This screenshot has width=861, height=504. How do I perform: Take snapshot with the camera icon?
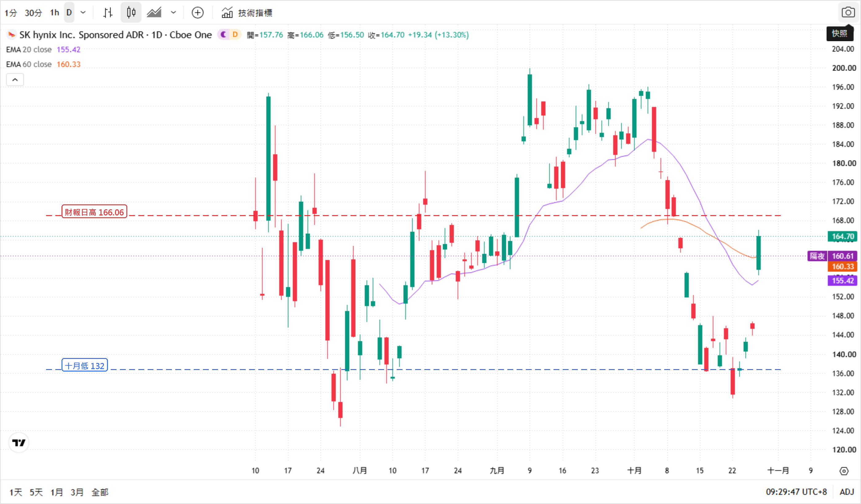(848, 13)
